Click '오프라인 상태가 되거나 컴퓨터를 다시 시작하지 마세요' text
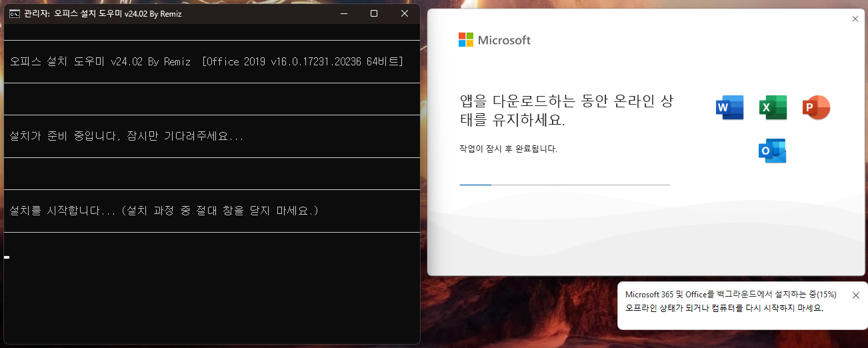Screen dimensions: 868x348 [x=725, y=308]
